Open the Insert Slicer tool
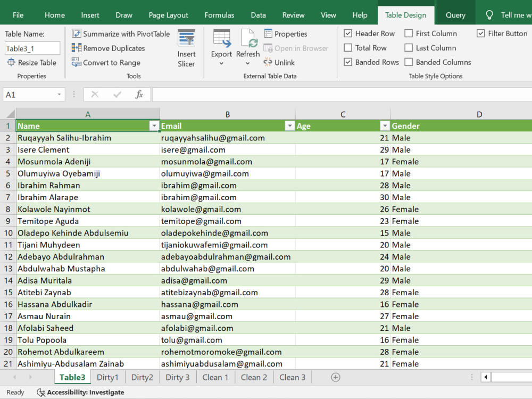This screenshot has height=399, width=532. 186,48
